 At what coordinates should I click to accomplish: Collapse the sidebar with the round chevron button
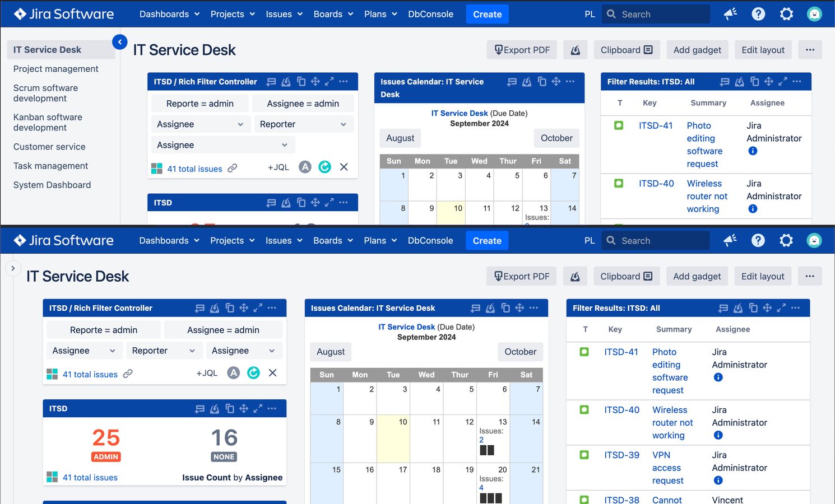pos(119,42)
